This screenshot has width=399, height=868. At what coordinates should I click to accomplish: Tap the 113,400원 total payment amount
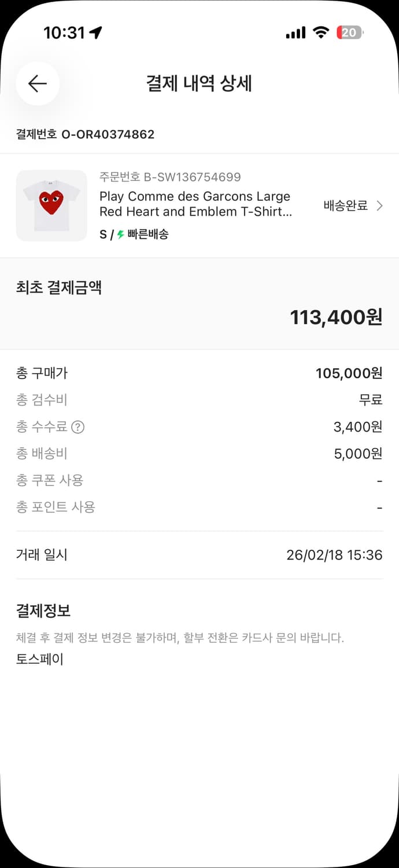(x=335, y=317)
